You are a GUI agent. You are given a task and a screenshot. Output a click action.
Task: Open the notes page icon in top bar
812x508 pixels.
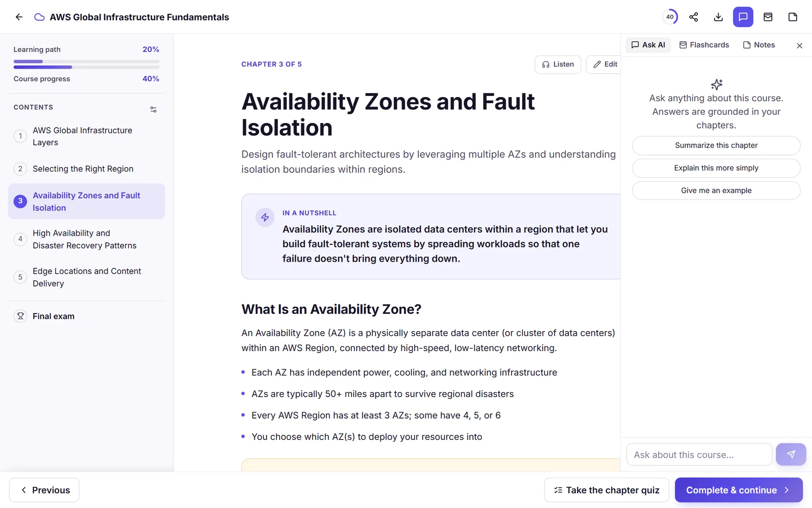(793, 17)
